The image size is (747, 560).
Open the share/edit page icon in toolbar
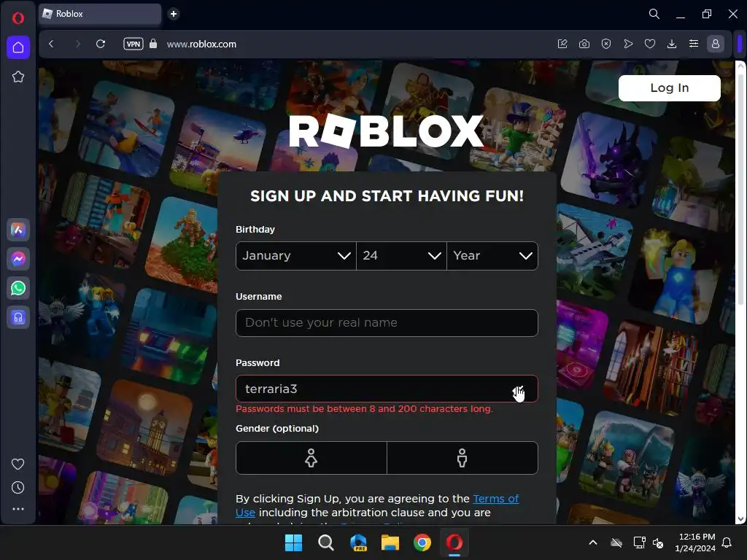coord(562,44)
